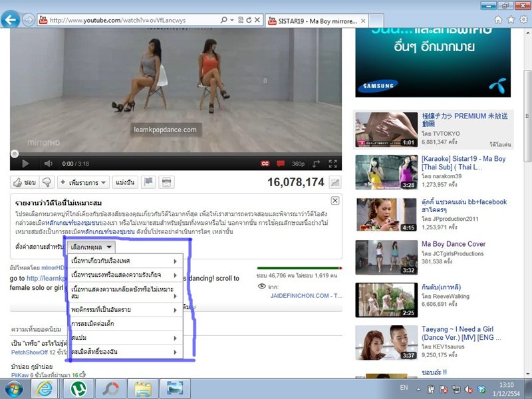Viewport: 532px width, 399px height.
Task: Close the report panel with X
Action: (x=335, y=201)
